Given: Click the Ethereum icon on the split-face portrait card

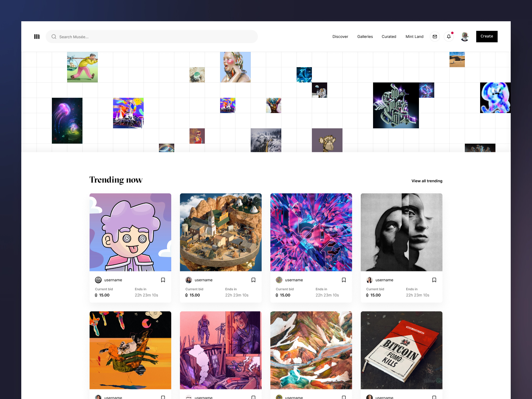Looking at the screenshot, I should (x=367, y=295).
